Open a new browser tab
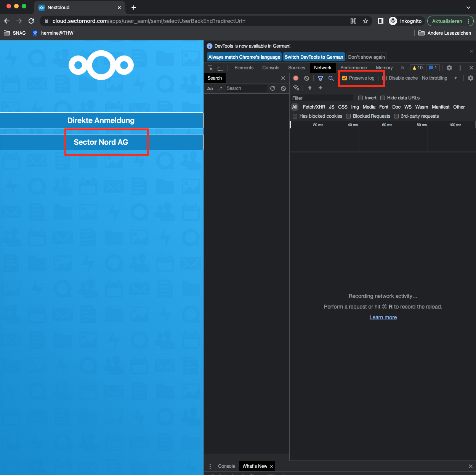476x475 pixels. pos(134,8)
